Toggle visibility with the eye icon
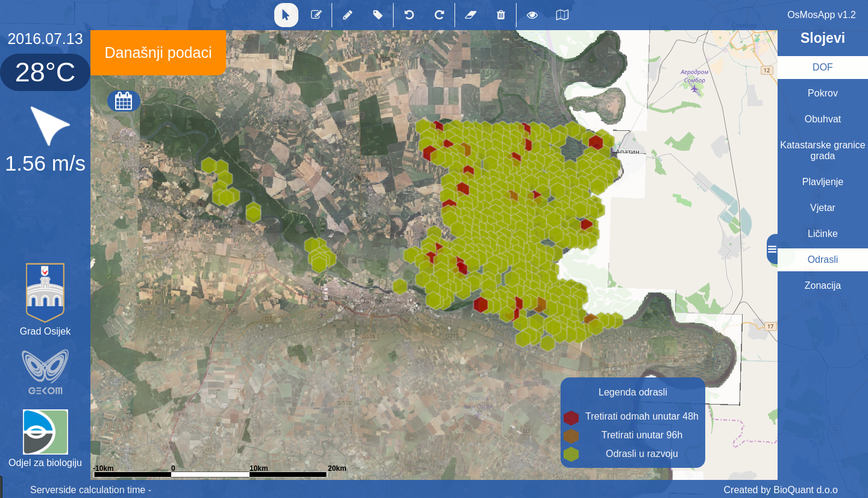Viewport: 868px width, 498px height. point(532,15)
